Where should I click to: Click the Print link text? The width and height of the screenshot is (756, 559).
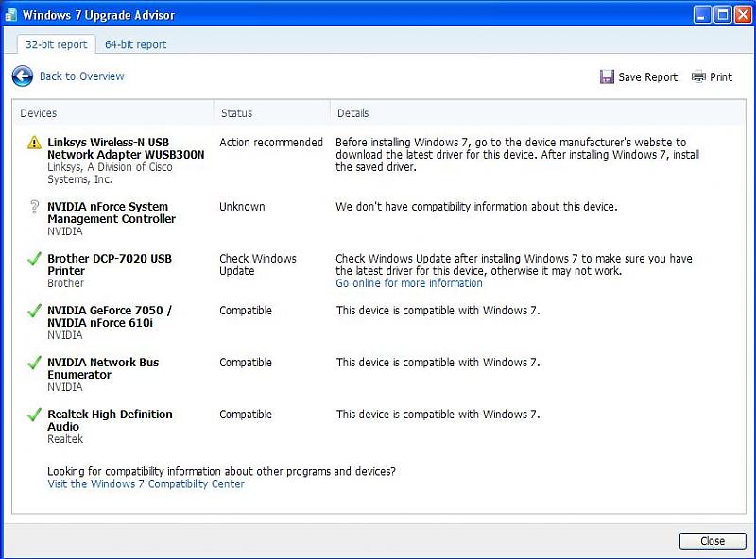point(721,77)
